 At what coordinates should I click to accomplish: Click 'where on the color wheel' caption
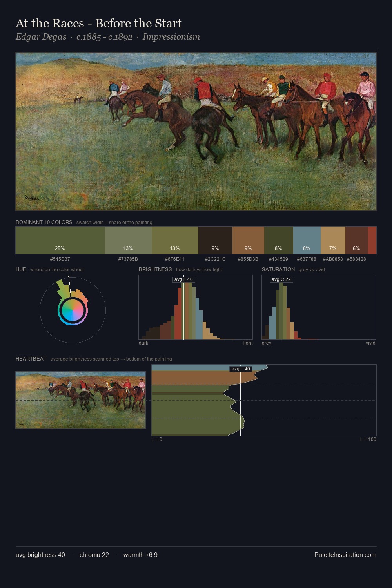[57, 270]
